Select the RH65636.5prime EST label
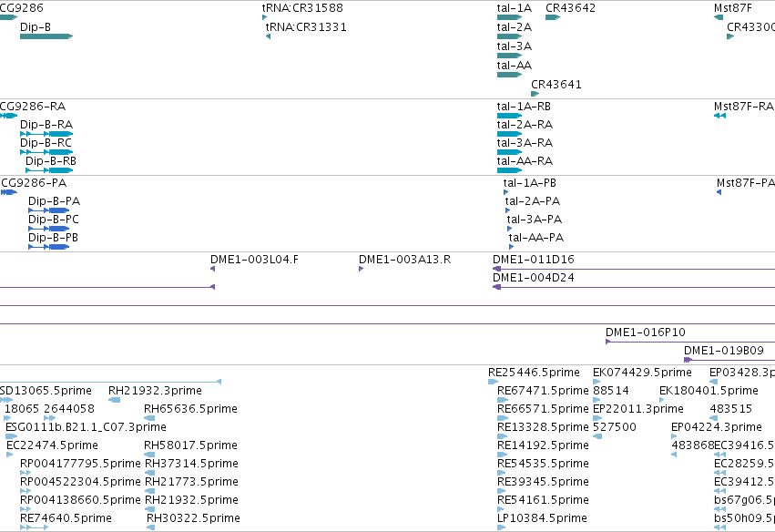 [x=190, y=409]
